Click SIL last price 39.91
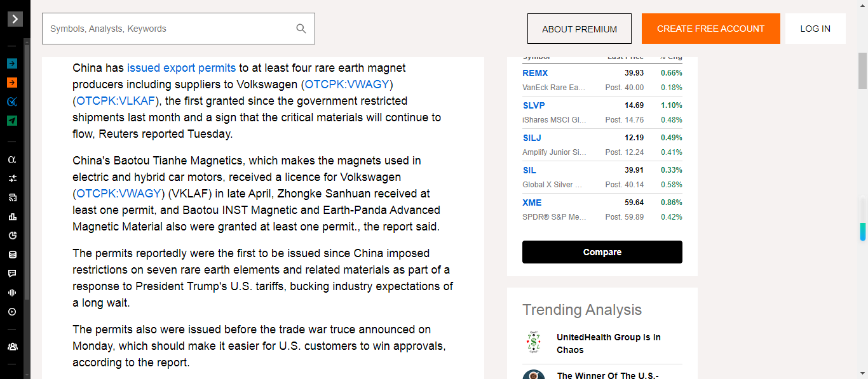 [634, 170]
